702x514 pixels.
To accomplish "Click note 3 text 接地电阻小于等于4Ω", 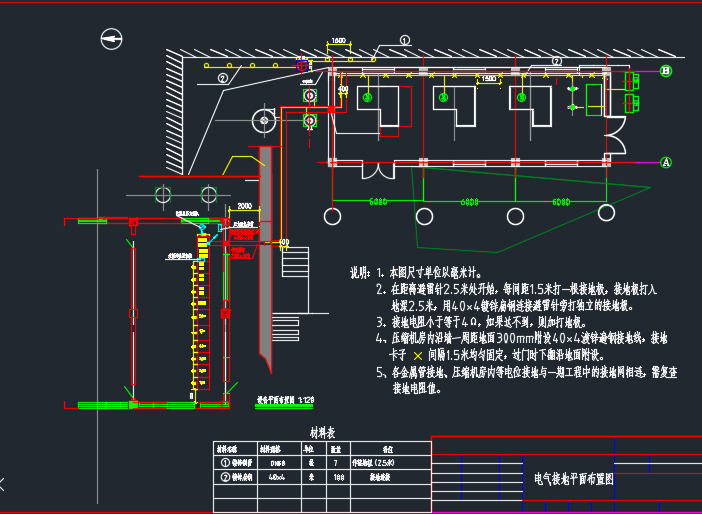I will coord(489,322).
